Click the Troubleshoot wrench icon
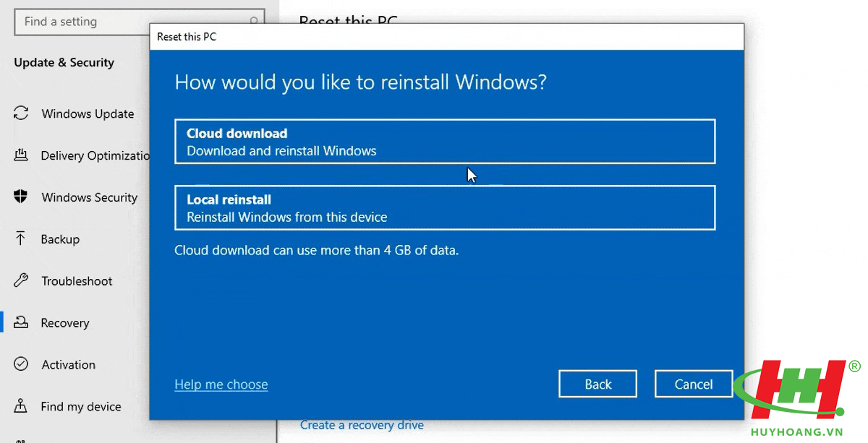Viewport: 868px width, 443px height. tap(21, 281)
